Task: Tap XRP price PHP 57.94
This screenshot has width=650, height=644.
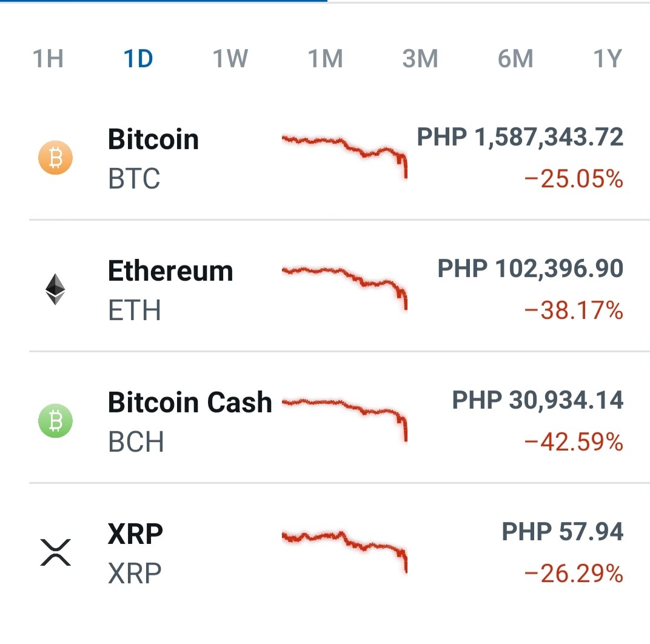Action: tap(563, 532)
